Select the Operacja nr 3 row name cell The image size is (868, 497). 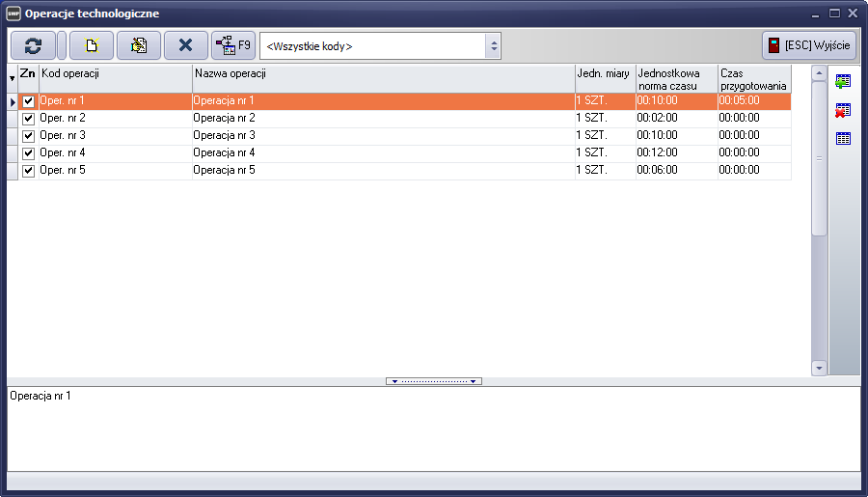383,136
